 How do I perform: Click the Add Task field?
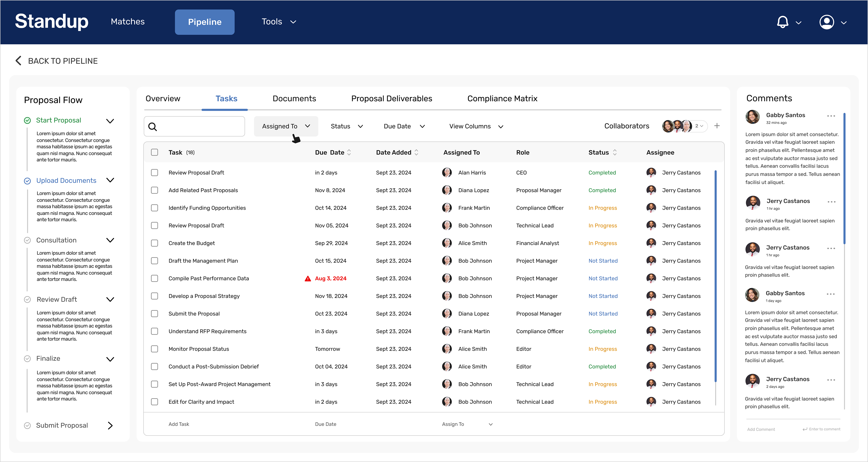coord(179,424)
